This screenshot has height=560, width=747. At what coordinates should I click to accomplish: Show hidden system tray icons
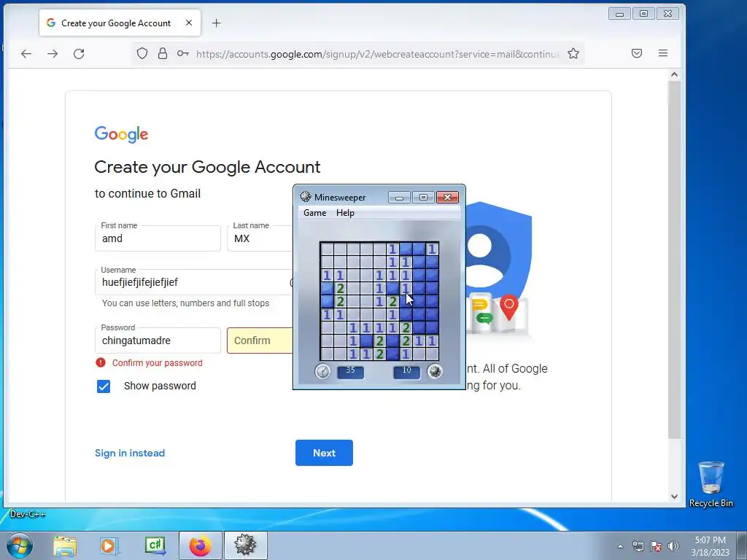620,546
